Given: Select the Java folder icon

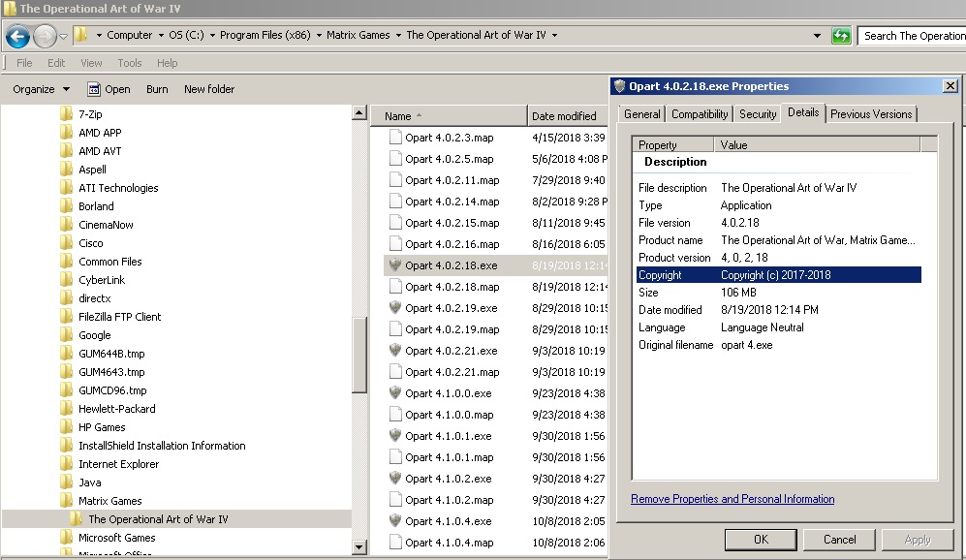Looking at the screenshot, I should (67, 482).
